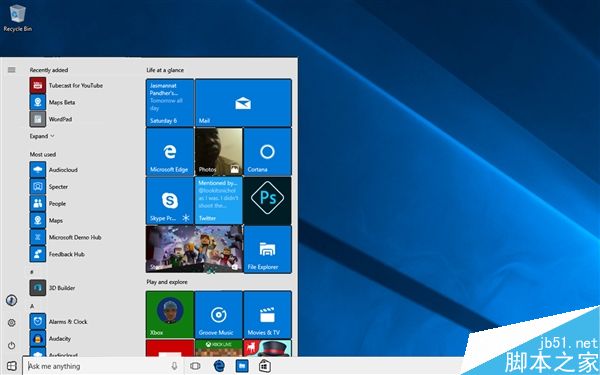The image size is (600, 375).
Task: Open the File Explorer Start tile
Action: pos(267,249)
